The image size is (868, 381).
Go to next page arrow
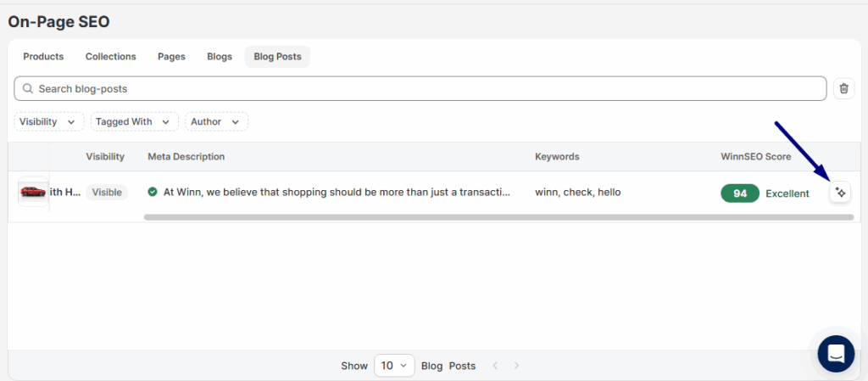tap(516, 366)
